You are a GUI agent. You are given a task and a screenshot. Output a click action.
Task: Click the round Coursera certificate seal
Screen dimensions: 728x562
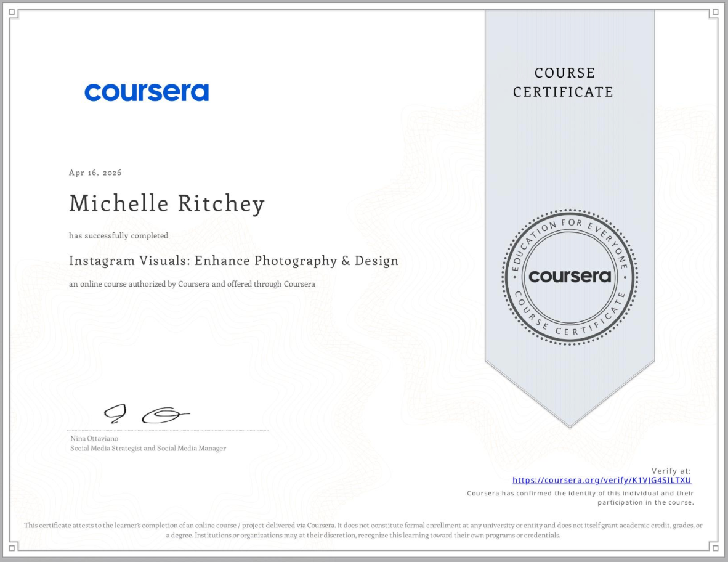570,277
